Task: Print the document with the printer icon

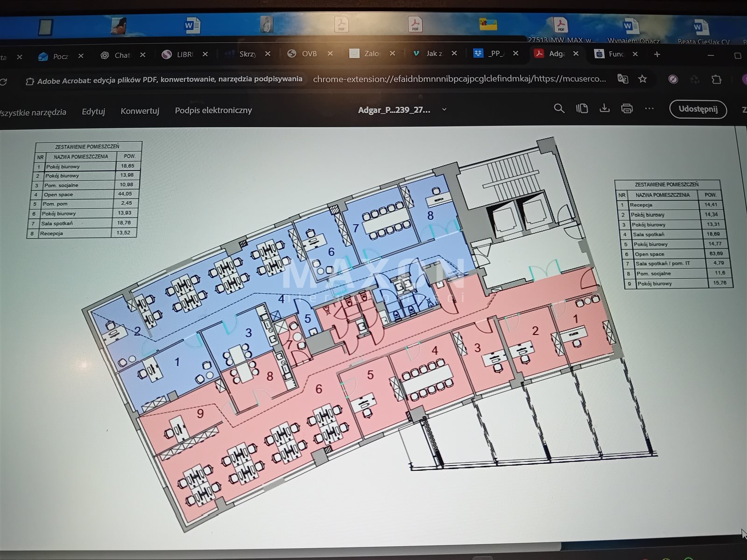Action: pos(627,109)
